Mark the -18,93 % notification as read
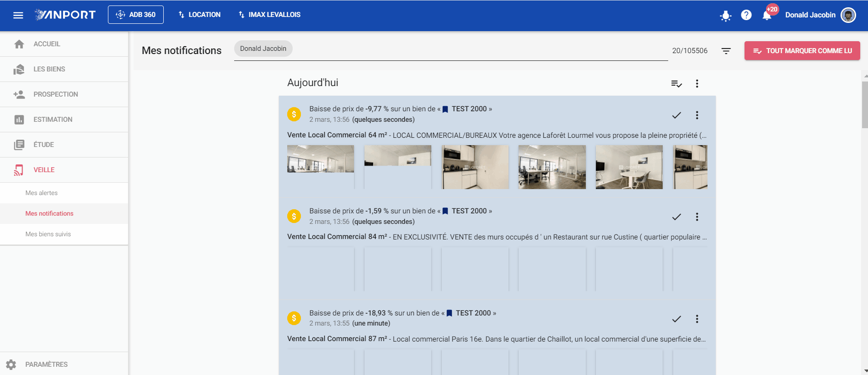The height and width of the screenshot is (375, 868). 676,319
